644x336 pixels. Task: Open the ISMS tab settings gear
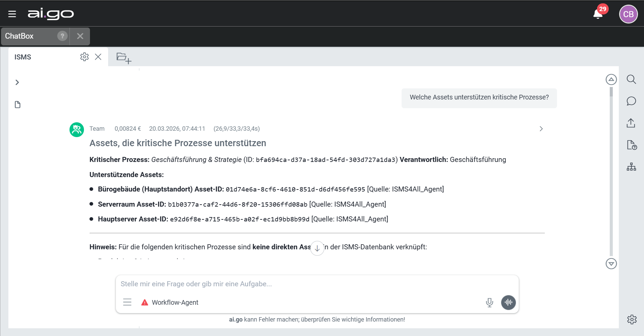pos(84,57)
